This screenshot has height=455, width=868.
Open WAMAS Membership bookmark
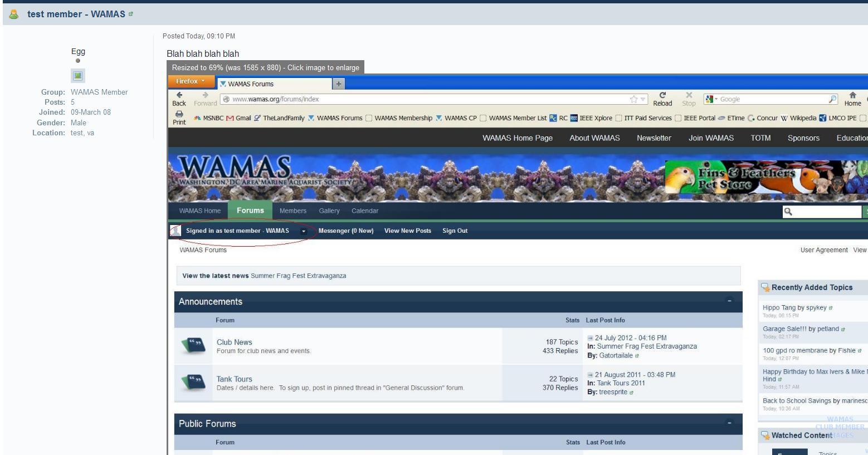click(x=398, y=118)
